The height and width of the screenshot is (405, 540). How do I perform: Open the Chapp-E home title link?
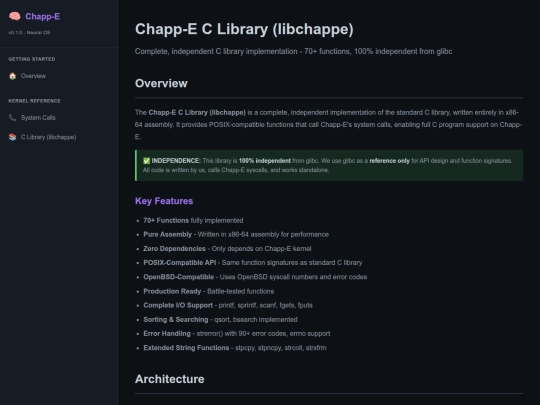tap(42, 16)
